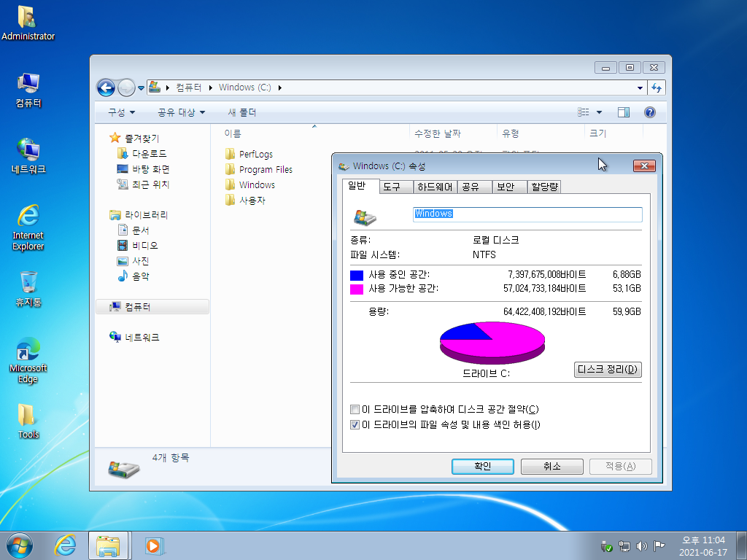Click the Explorer back navigation arrow

(106, 87)
